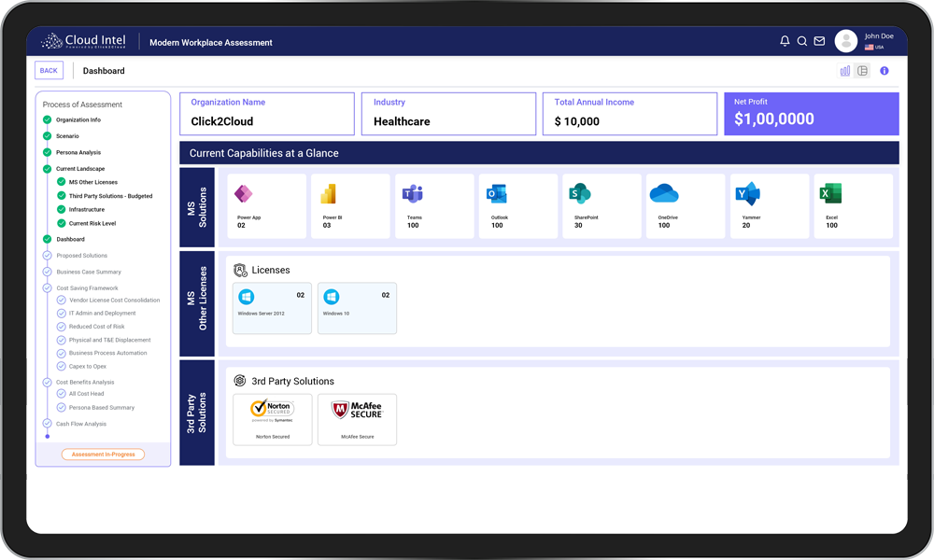This screenshot has height=560, width=934.
Task: Click Process of Assessment heading
Action: (x=82, y=105)
